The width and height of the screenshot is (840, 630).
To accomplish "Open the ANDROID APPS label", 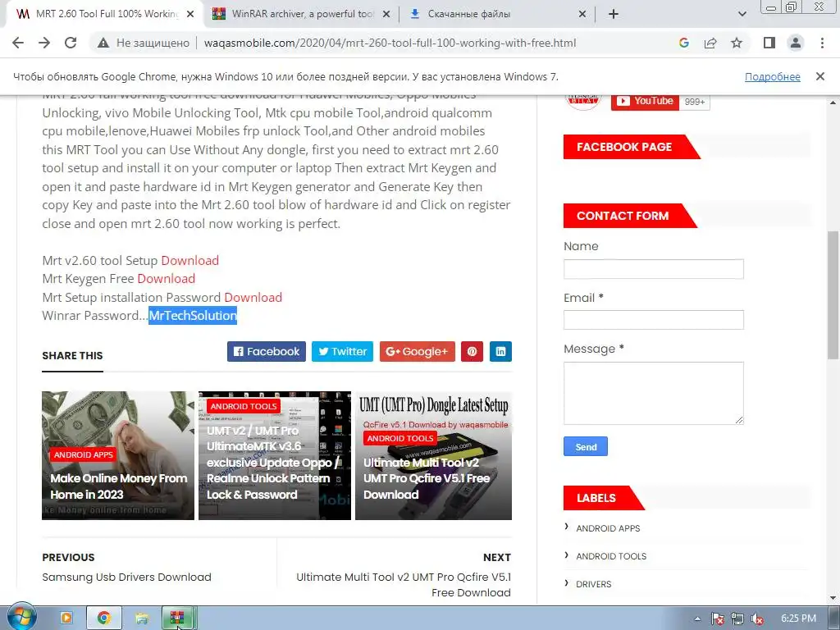I will pyautogui.click(x=608, y=528).
